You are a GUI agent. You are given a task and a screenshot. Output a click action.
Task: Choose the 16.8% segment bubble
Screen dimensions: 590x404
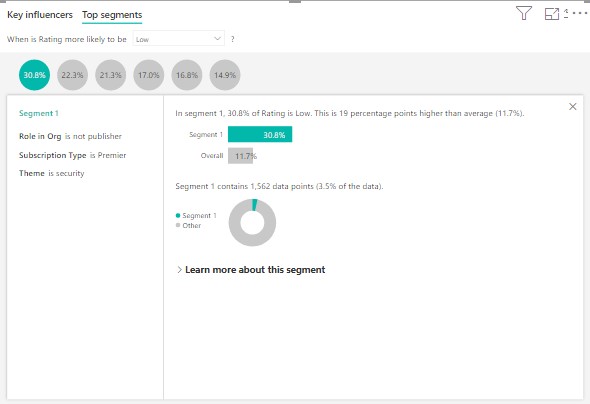pyautogui.click(x=187, y=75)
